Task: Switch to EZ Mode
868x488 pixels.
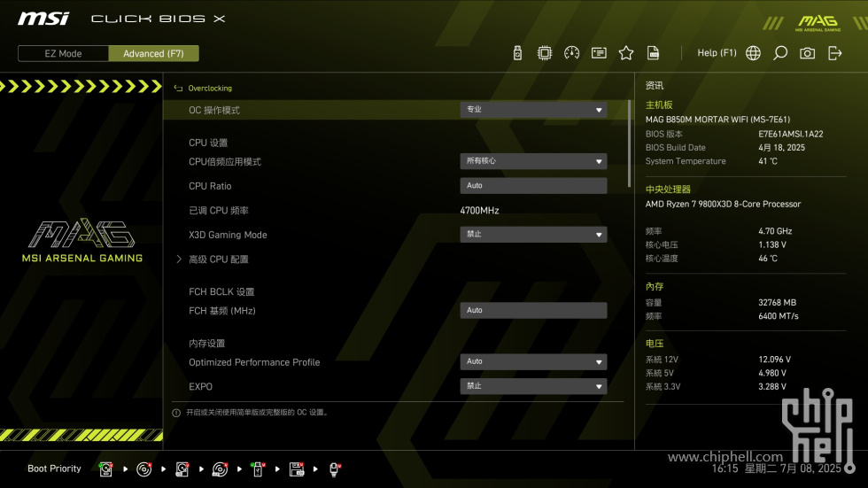Action: click(x=63, y=54)
